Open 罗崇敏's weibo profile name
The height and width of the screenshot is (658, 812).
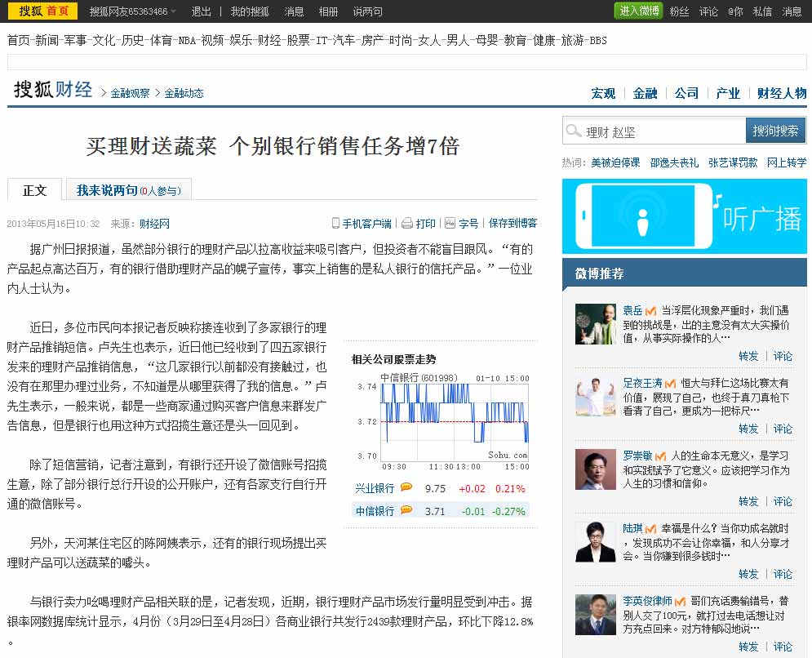point(637,456)
